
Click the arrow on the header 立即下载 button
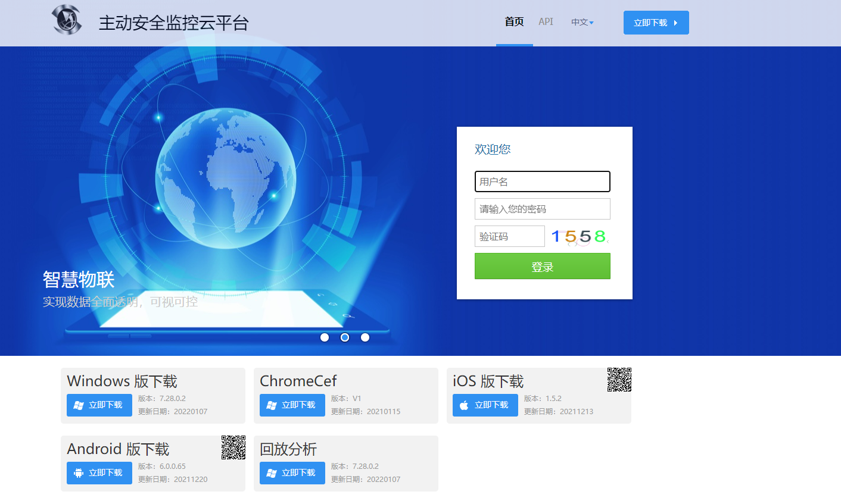675,23
